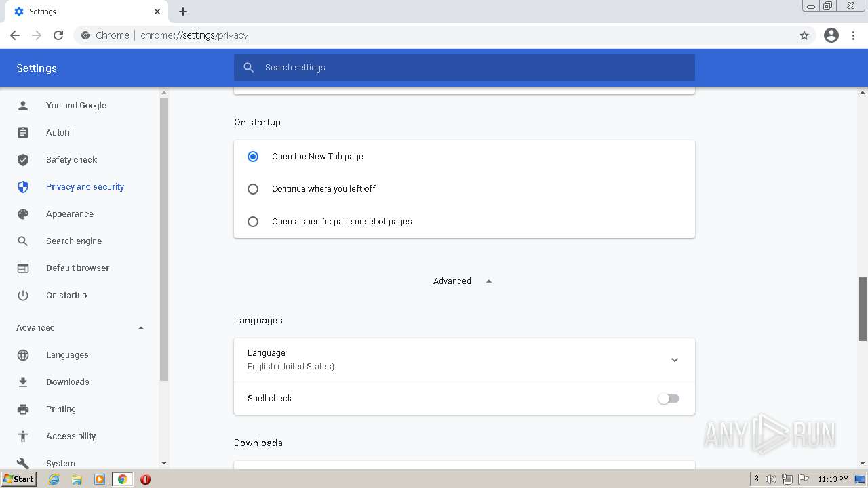Click the Chrome taskbar button
Viewport: 868px width, 488px height.
(122, 479)
